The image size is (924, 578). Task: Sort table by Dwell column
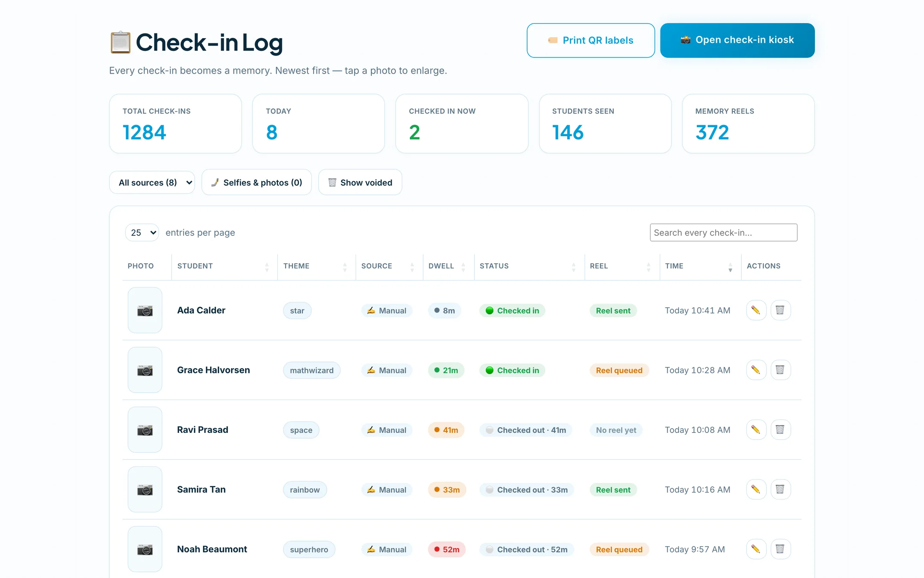point(448,266)
